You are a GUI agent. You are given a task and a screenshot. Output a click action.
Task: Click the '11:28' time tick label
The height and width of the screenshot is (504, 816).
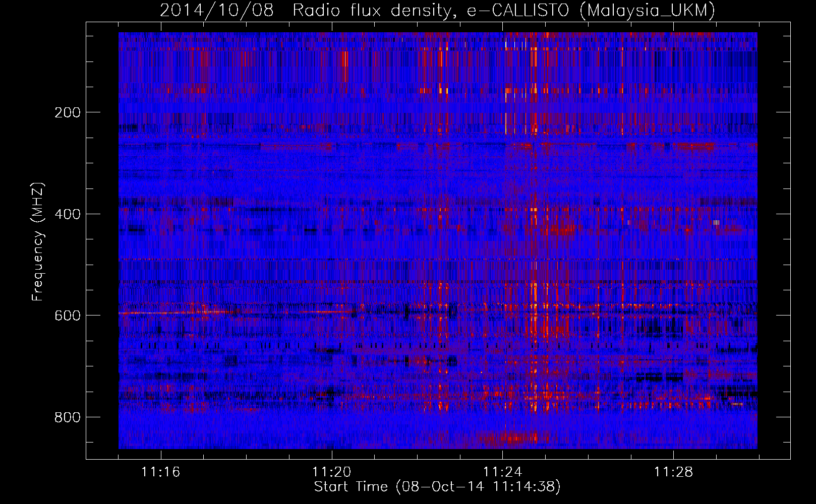(x=673, y=472)
